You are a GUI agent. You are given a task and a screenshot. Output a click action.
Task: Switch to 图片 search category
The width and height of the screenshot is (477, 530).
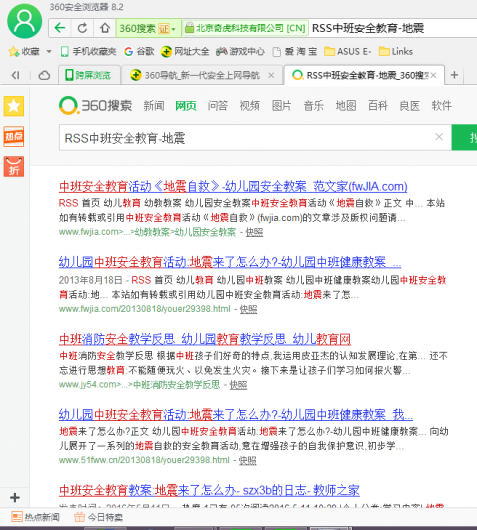pos(281,105)
